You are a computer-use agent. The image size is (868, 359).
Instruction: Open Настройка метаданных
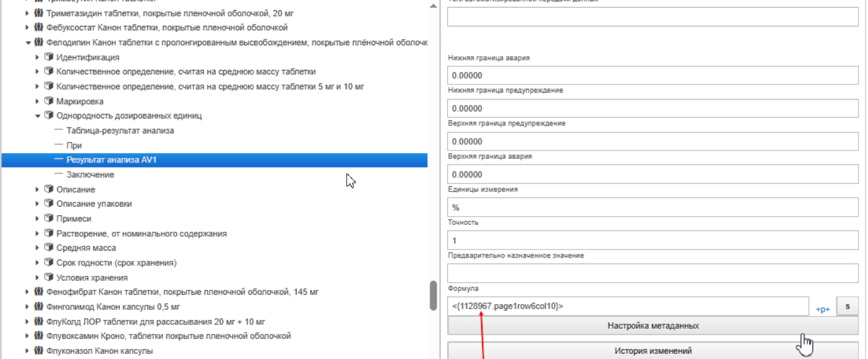(653, 326)
